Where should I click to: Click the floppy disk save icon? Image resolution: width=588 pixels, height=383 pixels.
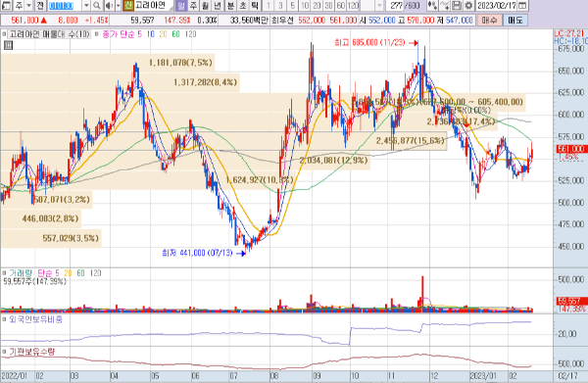coord(457,6)
